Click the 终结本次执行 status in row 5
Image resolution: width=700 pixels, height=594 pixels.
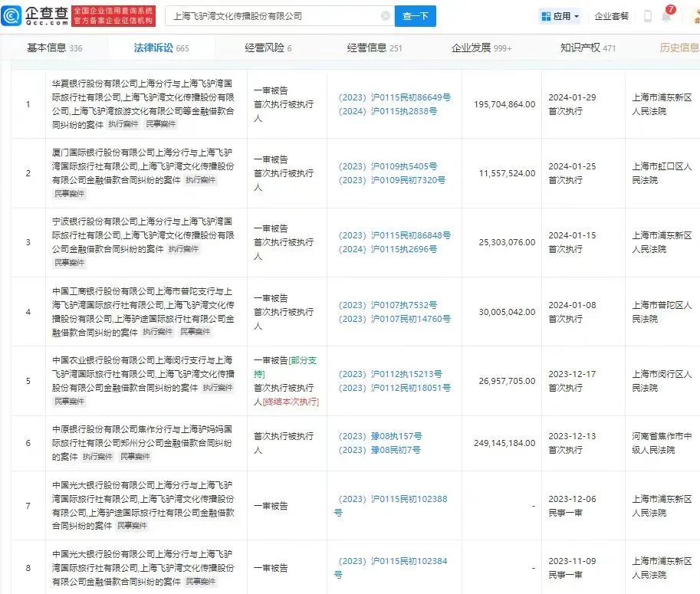[x=291, y=402]
